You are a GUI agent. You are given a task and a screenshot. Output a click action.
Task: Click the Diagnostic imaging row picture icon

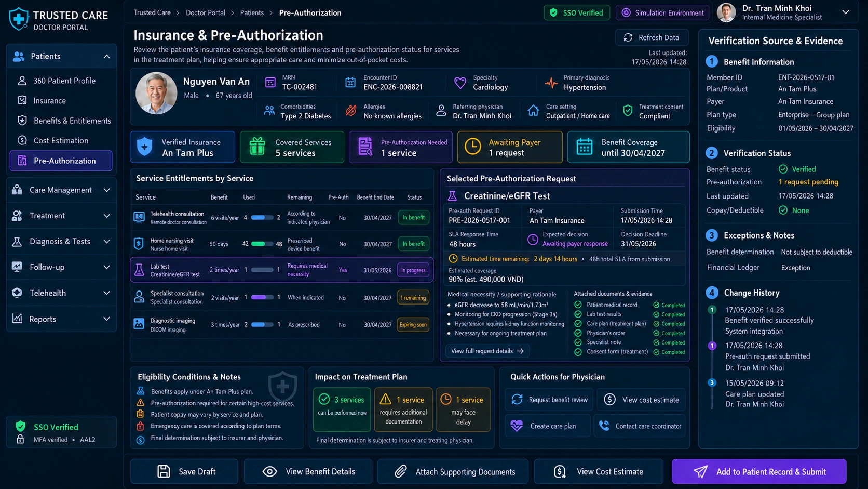coord(139,324)
